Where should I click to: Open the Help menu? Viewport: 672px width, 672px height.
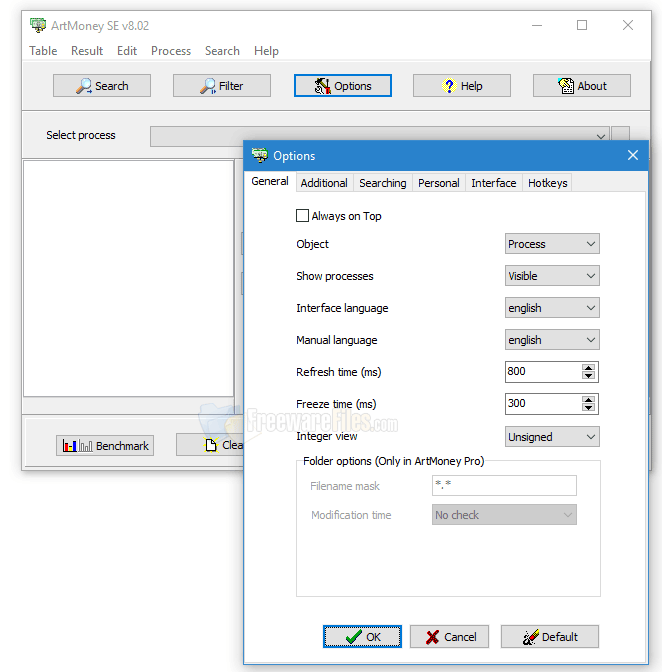[266, 51]
